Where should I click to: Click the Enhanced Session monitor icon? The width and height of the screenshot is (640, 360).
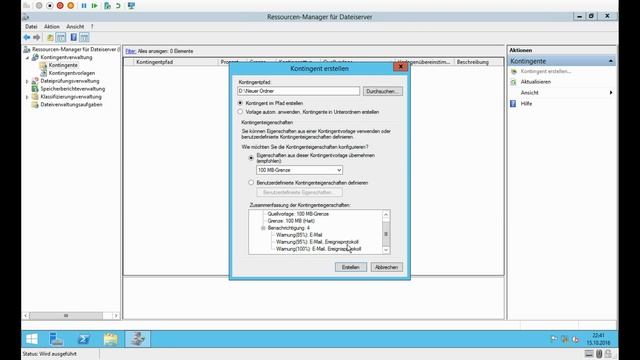click(x=131, y=6)
